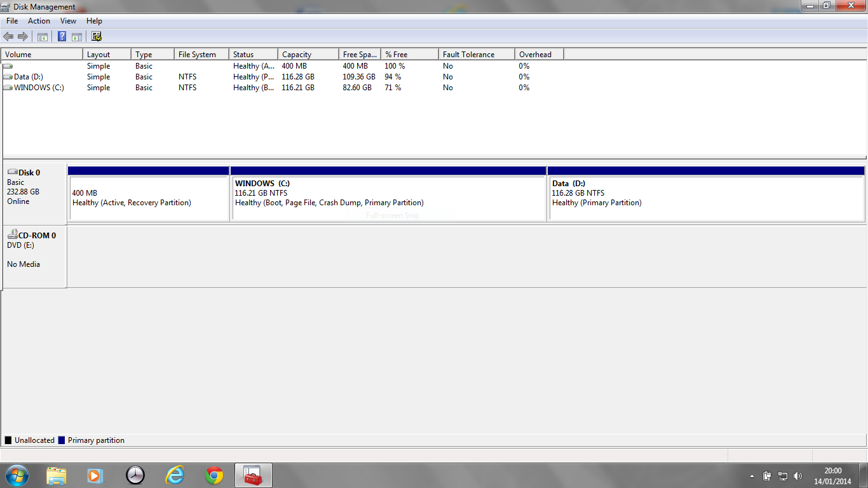Click the 109.36 GB free space value
868x488 pixels.
coord(359,77)
